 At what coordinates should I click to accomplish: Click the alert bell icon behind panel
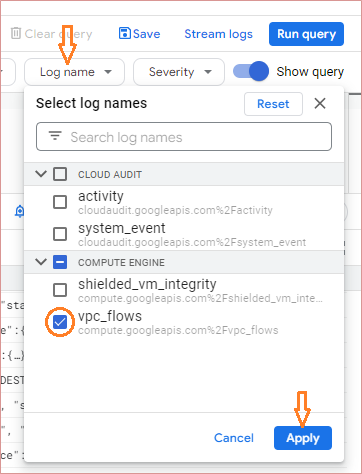point(20,212)
